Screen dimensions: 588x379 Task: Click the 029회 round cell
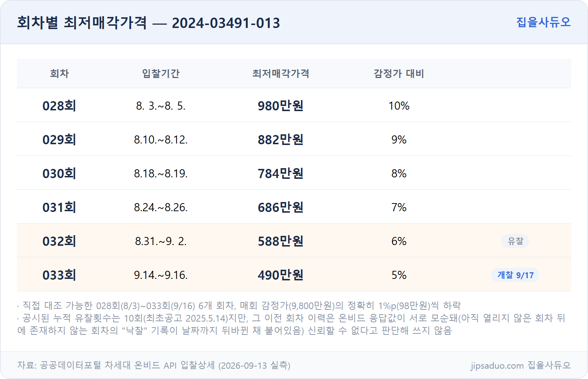point(60,139)
